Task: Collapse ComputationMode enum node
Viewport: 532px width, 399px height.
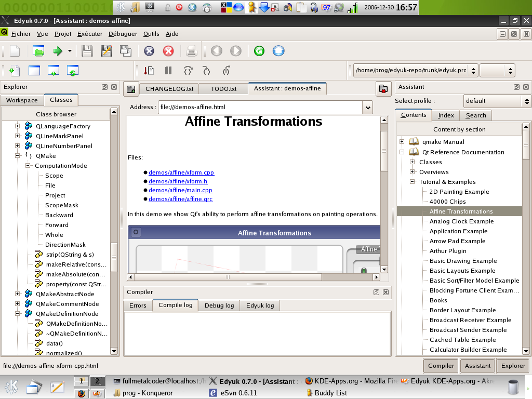Action: pyautogui.click(x=28, y=166)
